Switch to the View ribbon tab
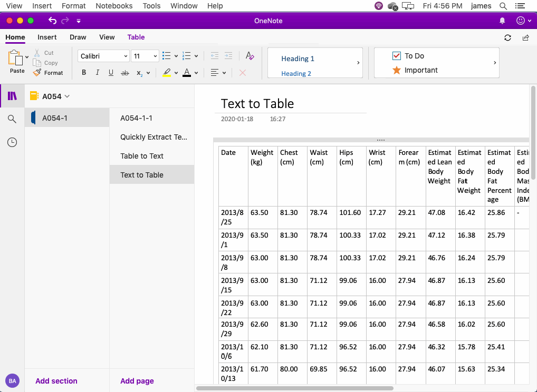 point(107,37)
